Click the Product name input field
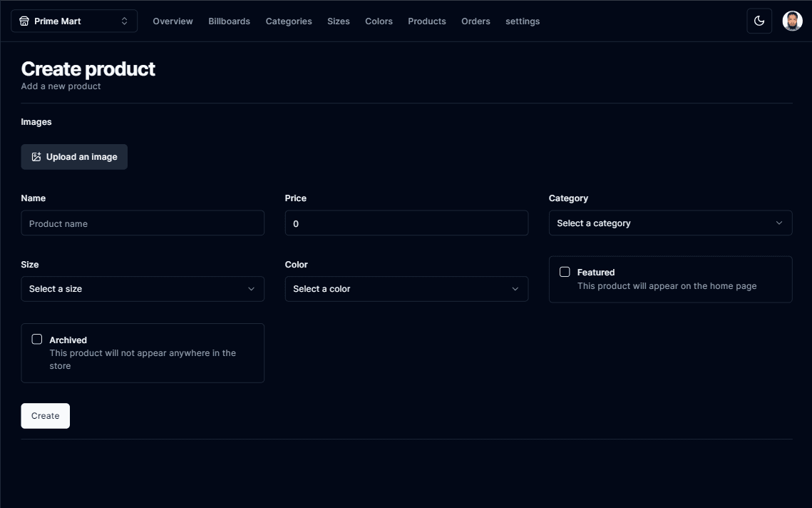The image size is (812, 508). pyautogui.click(x=143, y=223)
